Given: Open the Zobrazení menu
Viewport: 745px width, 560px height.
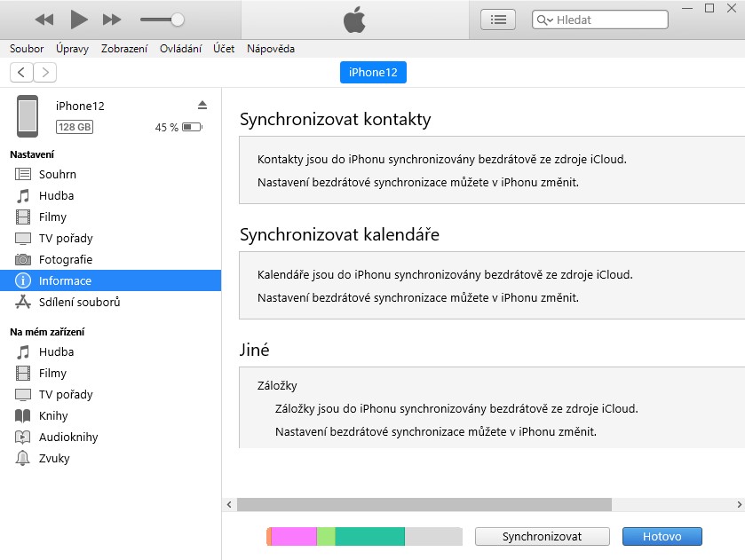Looking at the screenshot, I should pyautogui.click(x=124, y=49).
